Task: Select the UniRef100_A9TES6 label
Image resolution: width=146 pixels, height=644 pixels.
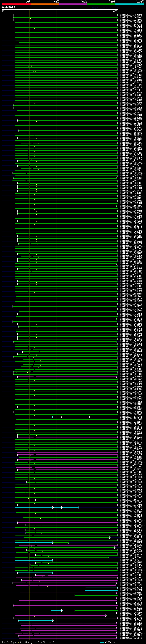Action: 131,37
